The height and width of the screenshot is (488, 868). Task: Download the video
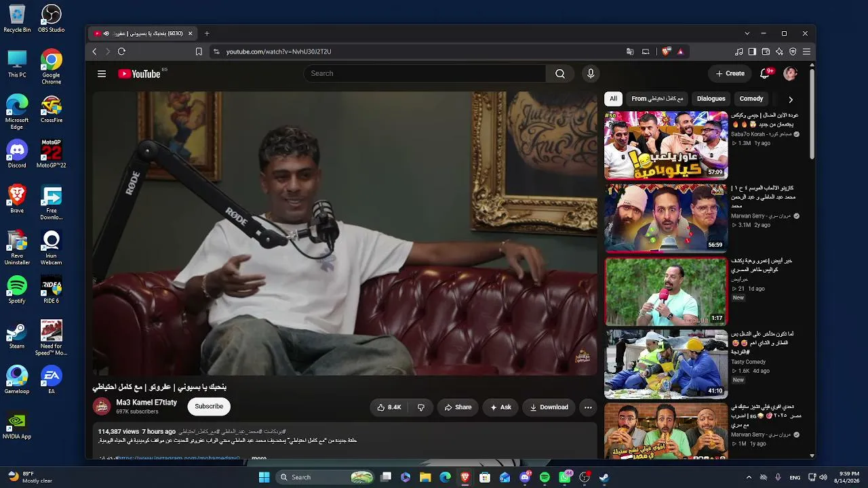click(x=549, y=407)
